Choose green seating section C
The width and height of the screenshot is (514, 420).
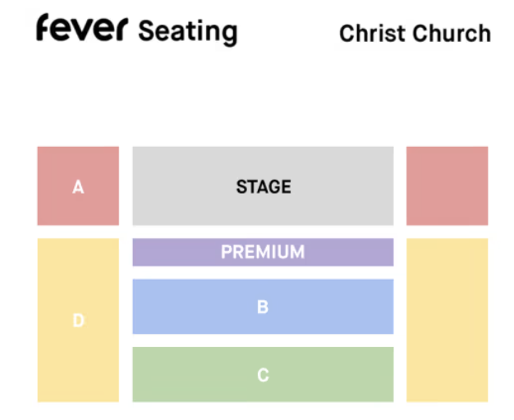point(263,374)
